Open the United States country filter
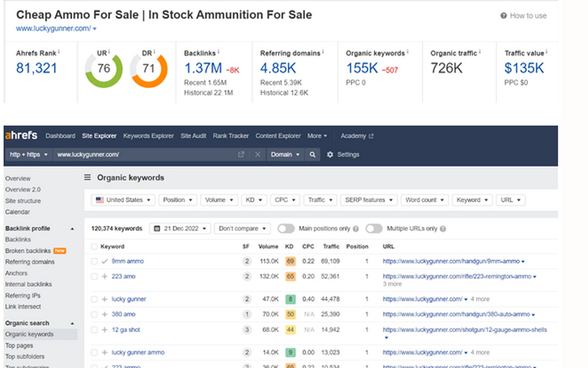This screenshot has height=368, width=588. [x=123, y=199]
